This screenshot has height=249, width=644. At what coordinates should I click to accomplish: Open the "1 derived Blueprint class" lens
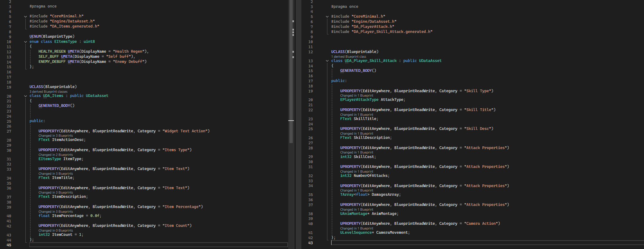[348, 57]
